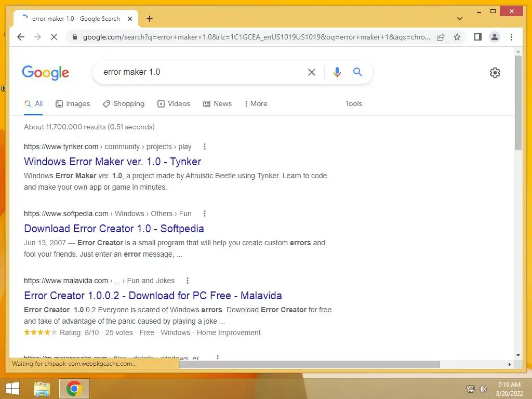This screenshot has width=532, height=399.
Task: Click the malavida.com breadcrumb URL
Action: [99, 281]
